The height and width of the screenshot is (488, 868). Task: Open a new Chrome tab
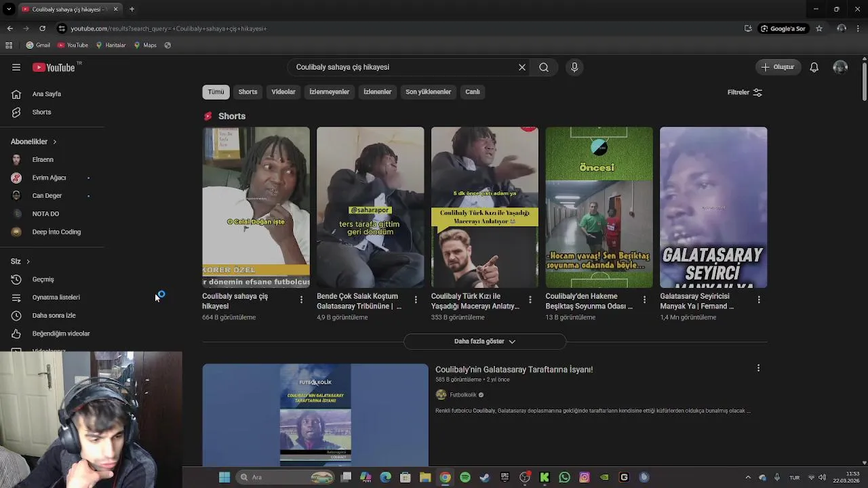[x=132, y=9]
